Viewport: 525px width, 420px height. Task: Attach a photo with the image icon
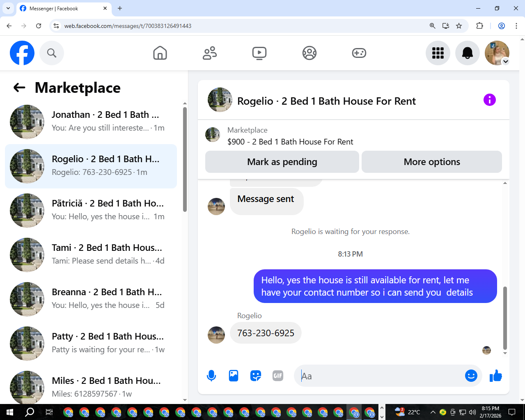(x=234, y=376)
